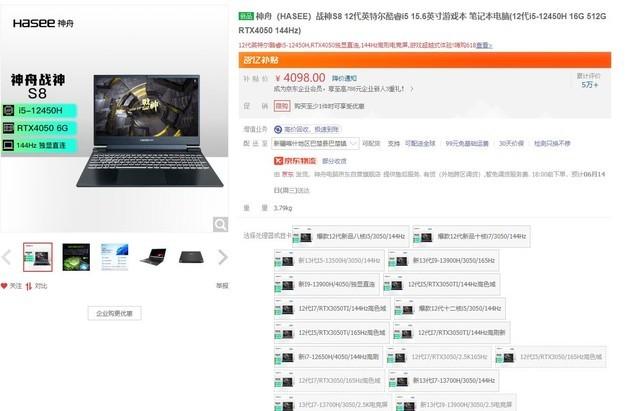Click the orange 百亿补贴 banner

424,60
